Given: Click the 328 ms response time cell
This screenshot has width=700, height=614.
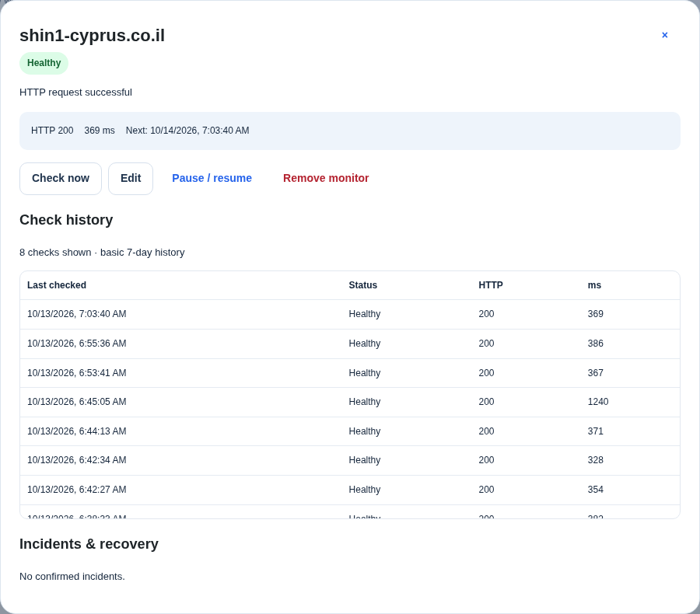Looking at the screenshot, I should pos(595,460).
